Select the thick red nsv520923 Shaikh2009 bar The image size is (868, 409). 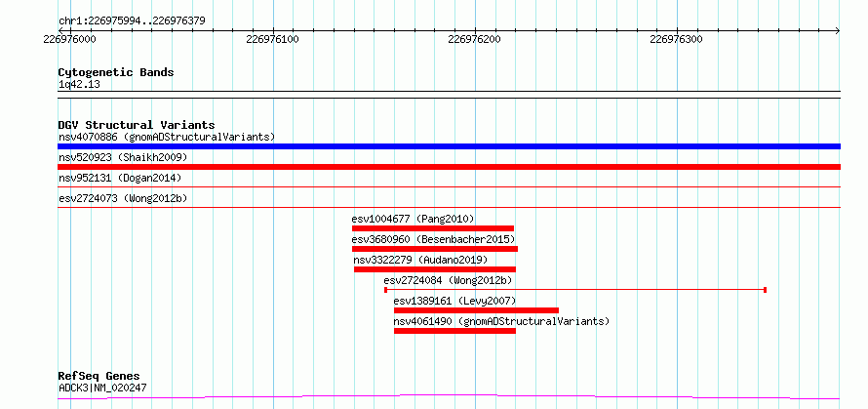tap(449, 167)
